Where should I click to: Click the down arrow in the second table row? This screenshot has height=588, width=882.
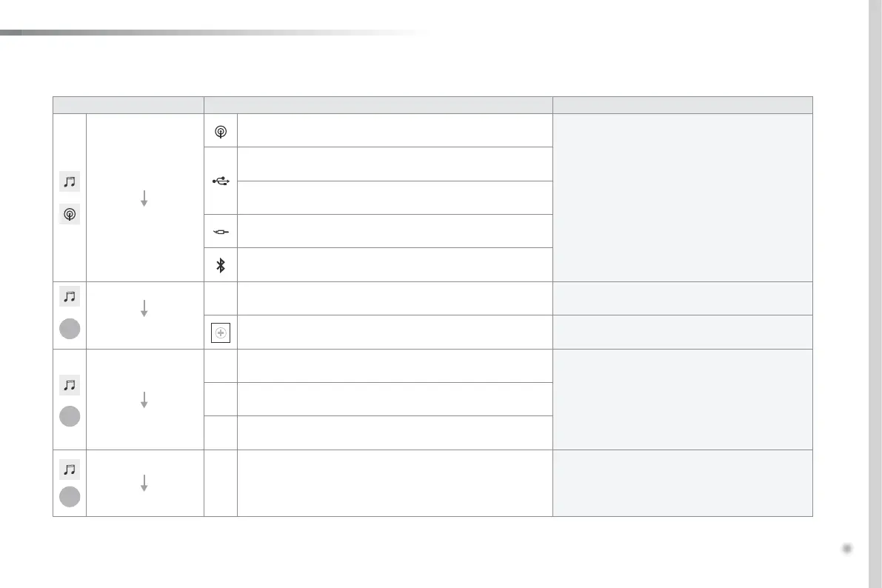pos(144,308)
